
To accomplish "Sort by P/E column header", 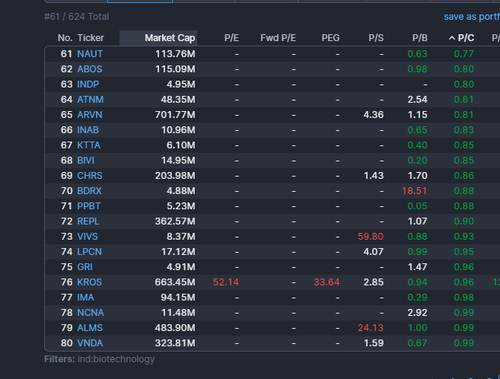I will 231,38.
